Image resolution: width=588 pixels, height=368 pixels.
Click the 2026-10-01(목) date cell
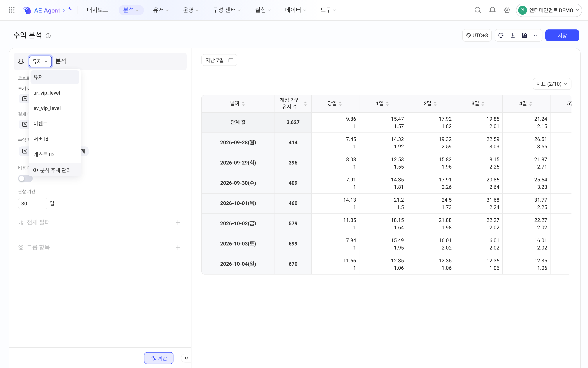coord(238,203)
